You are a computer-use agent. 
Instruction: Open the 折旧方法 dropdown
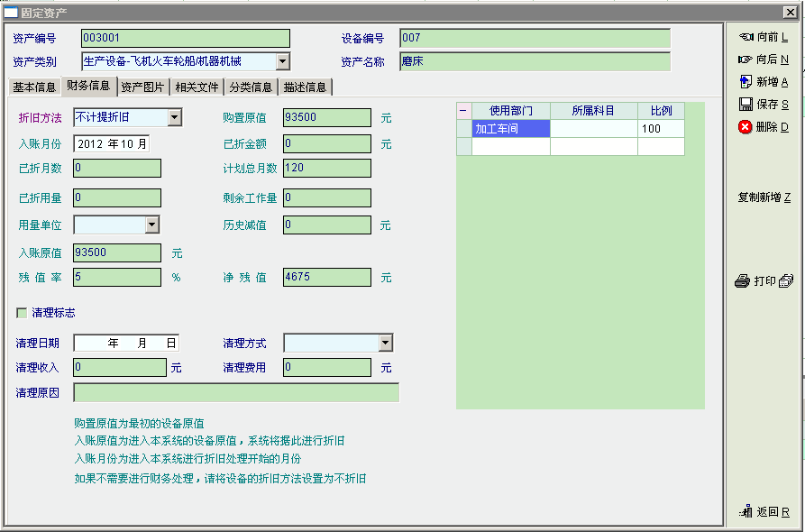174,117
